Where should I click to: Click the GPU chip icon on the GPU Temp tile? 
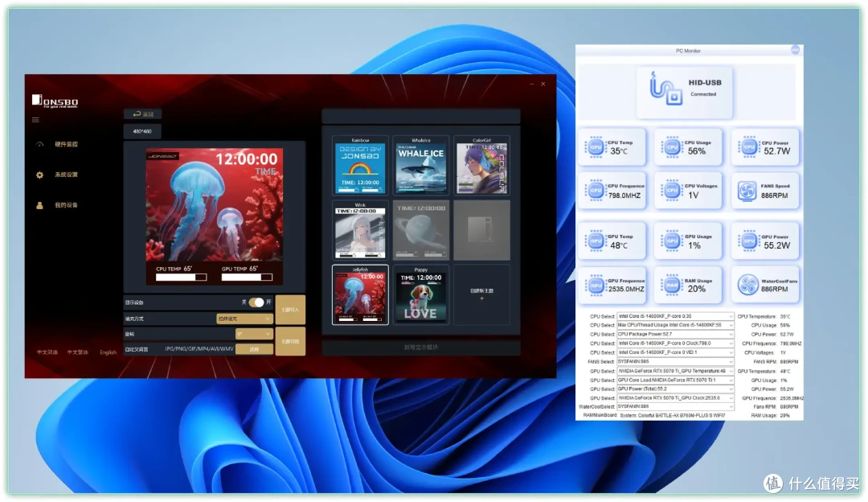coord(596,241)
